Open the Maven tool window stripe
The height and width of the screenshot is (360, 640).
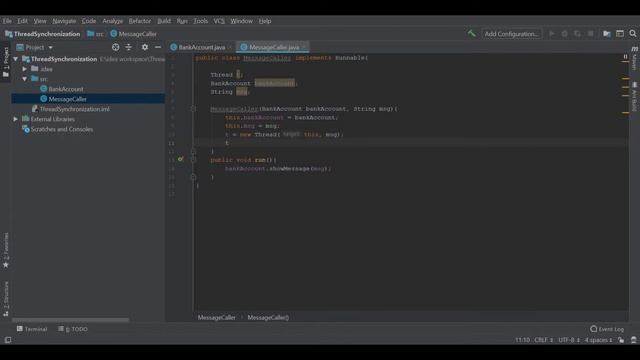click(x=634, y=58)
